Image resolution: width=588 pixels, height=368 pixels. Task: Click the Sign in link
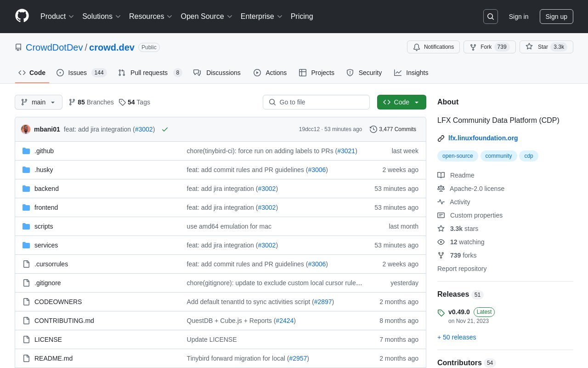[519, 17]
